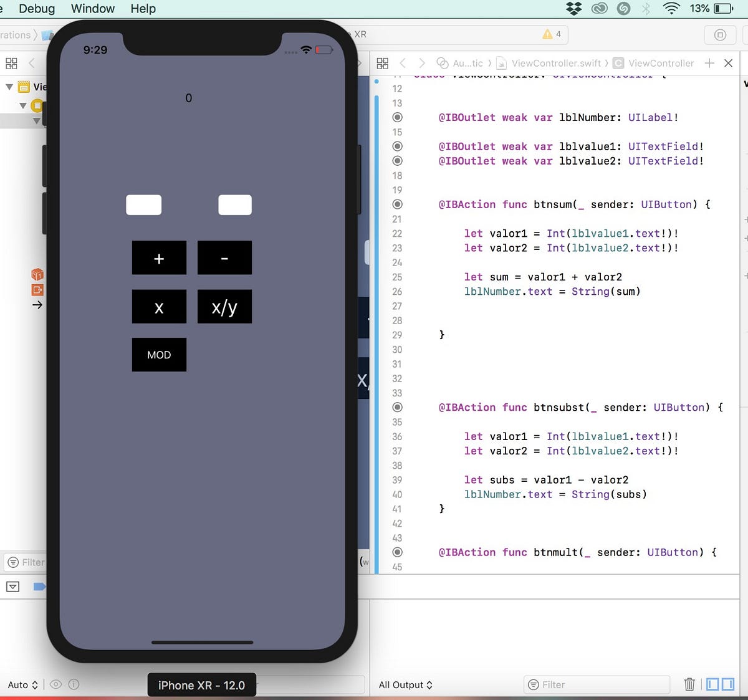Click the btnsubst action connection circle

click(398, 407)
